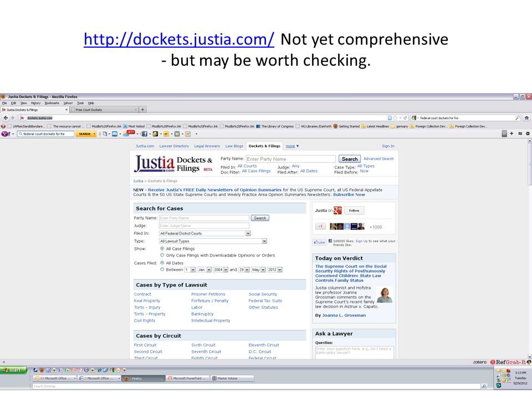
Task: Open the Bookmarks menu
Action: click(x=52, y=103)
